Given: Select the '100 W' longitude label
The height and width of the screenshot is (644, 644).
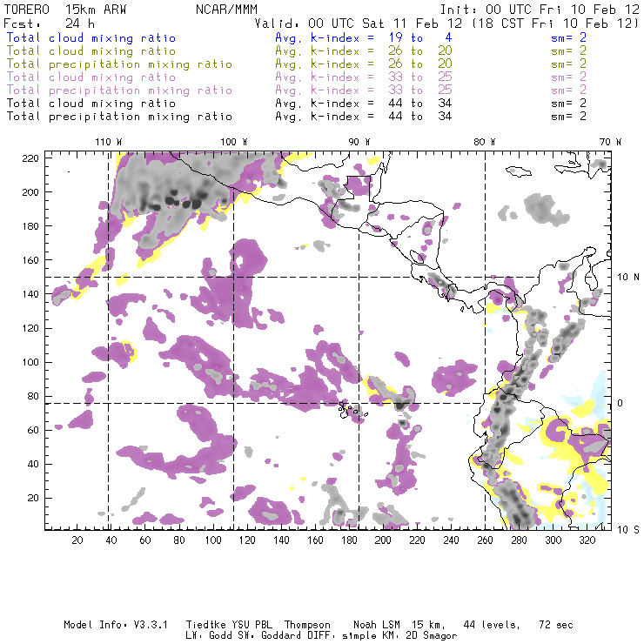Looking at the screenshot, I should (234, 142).
